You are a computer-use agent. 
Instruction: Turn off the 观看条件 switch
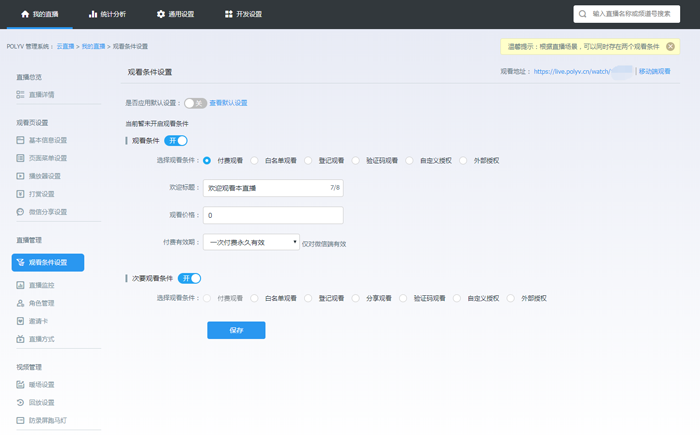[176, 141]
